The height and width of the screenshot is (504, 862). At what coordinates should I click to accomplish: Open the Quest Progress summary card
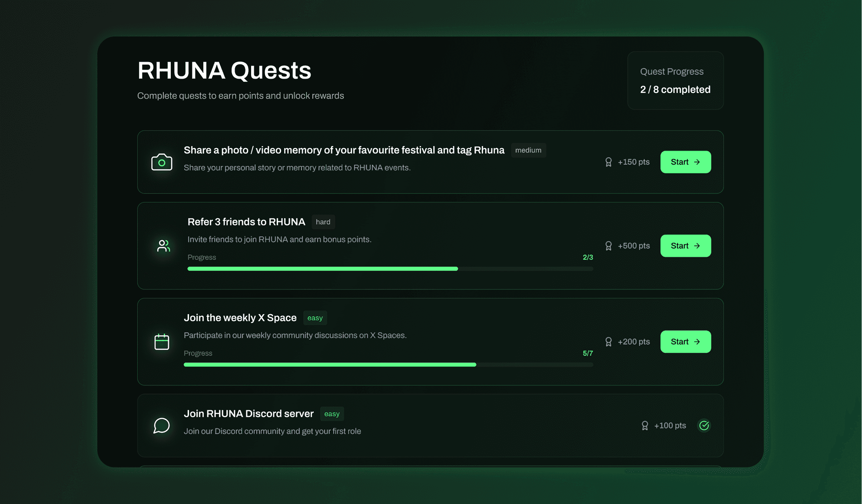click(x=675, y=80)
